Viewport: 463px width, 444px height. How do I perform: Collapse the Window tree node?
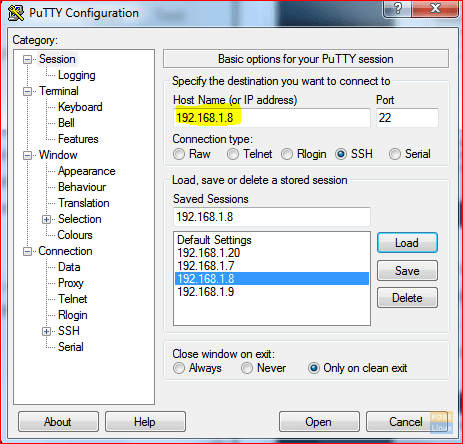pos(27,155)
